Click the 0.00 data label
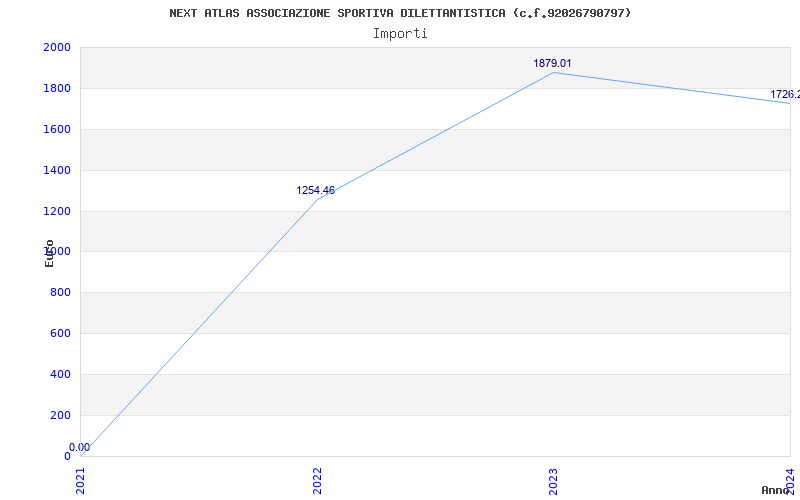This screenshot has height=500, width=800. 80,447
